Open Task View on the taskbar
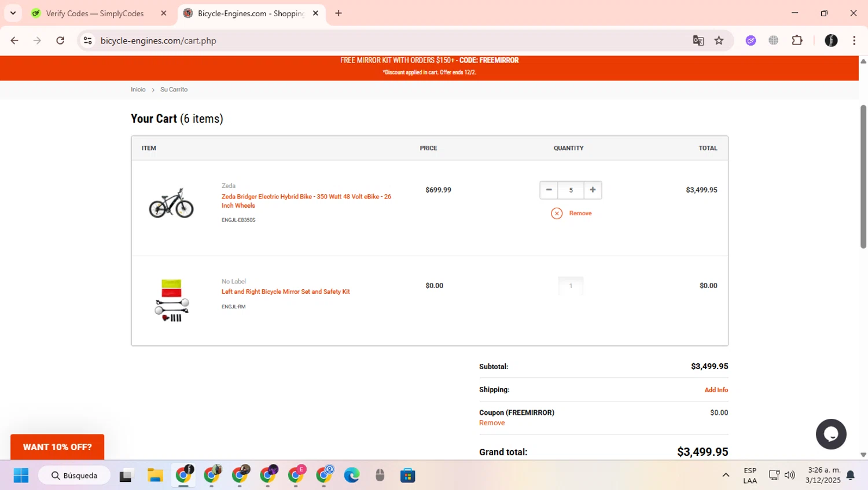The height and width of the screenshot is (490, 868). coord(126,476)
